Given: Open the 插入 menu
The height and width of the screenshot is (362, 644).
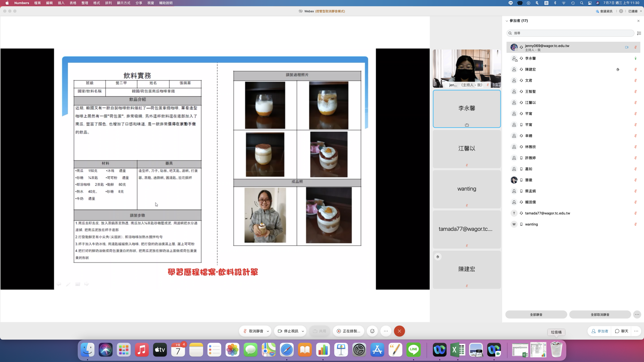Looking at the screenshot, I should (61, 3).
